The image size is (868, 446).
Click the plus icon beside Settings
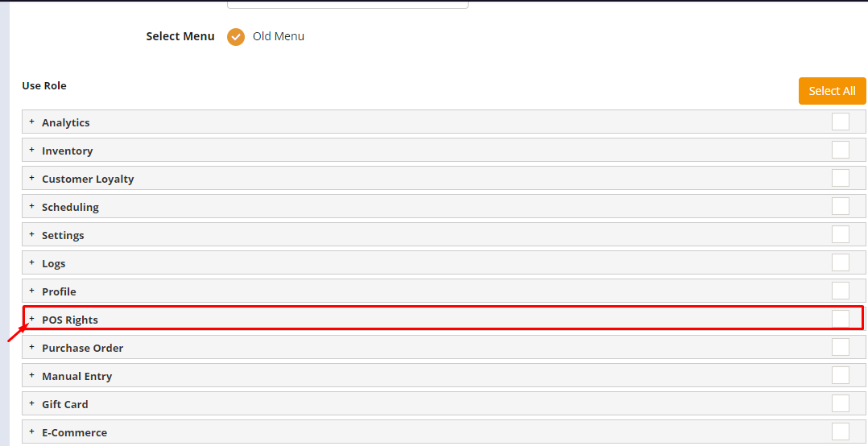click(x=32, y=234)
